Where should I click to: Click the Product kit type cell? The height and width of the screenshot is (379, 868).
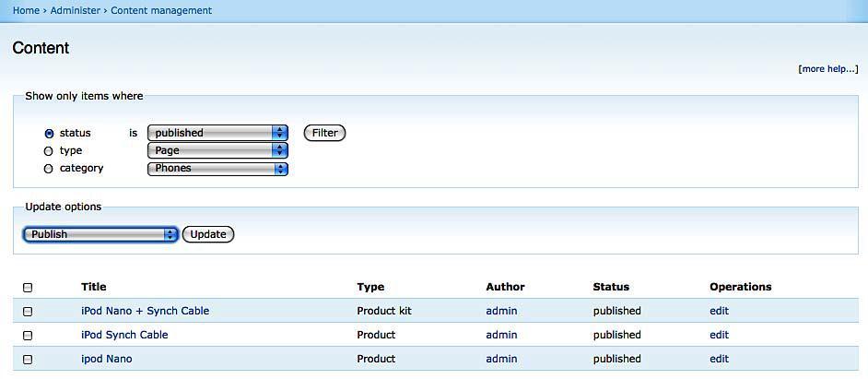[x=384, y=311]
